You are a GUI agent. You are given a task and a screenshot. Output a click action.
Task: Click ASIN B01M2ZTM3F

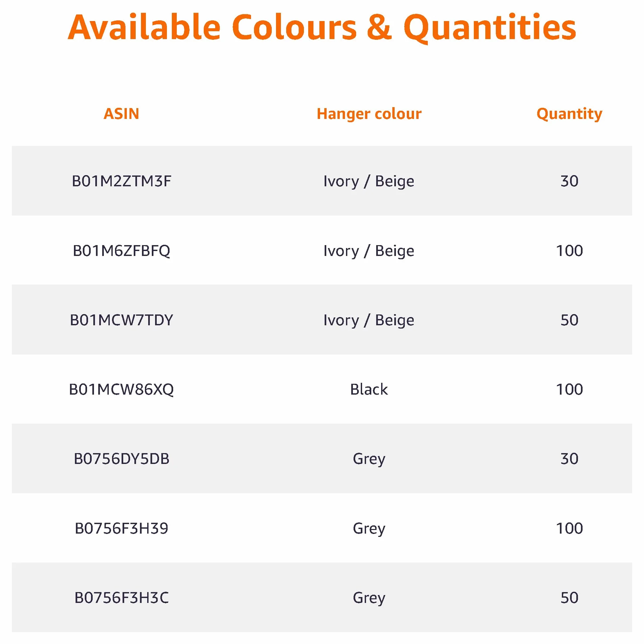click(121, 181)
